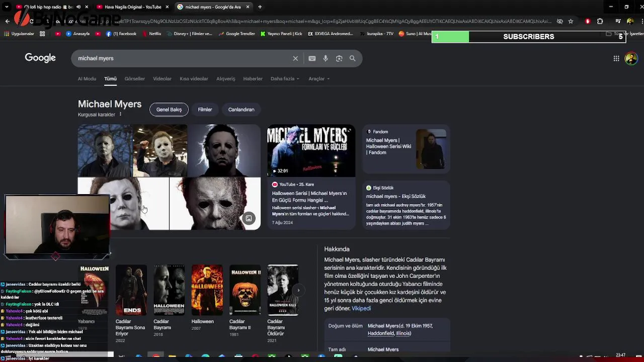
Task: Switch to AI Modu search tab
Action: click(x=87, y=79)
